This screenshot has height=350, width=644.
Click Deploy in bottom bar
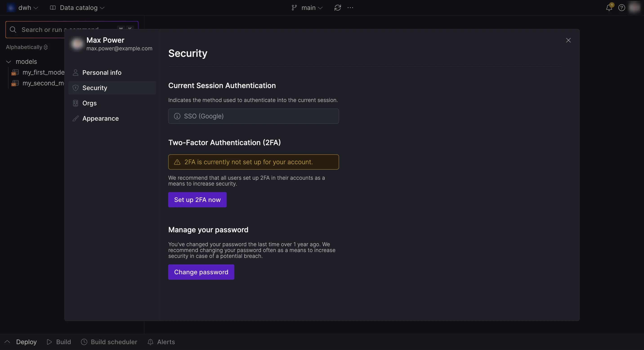tap(26, 342)
